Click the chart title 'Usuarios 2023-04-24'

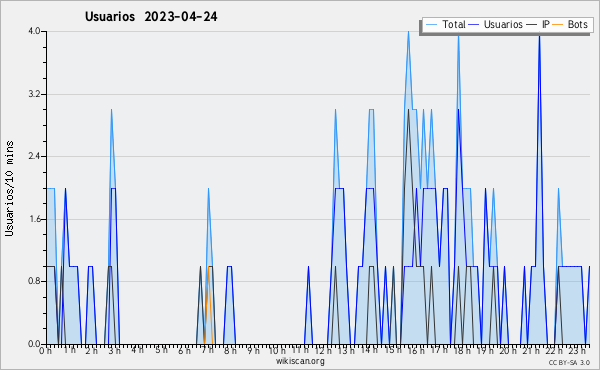(x=151, y=17)
